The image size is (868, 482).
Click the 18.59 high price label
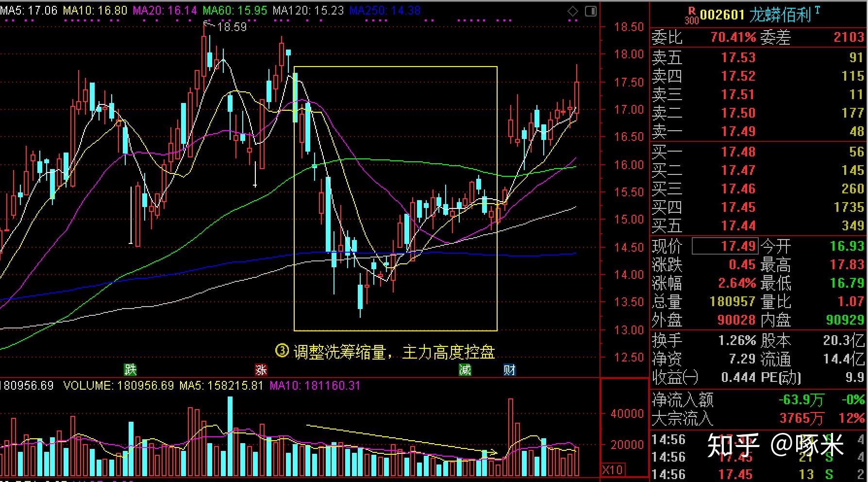tap(232, 27)
